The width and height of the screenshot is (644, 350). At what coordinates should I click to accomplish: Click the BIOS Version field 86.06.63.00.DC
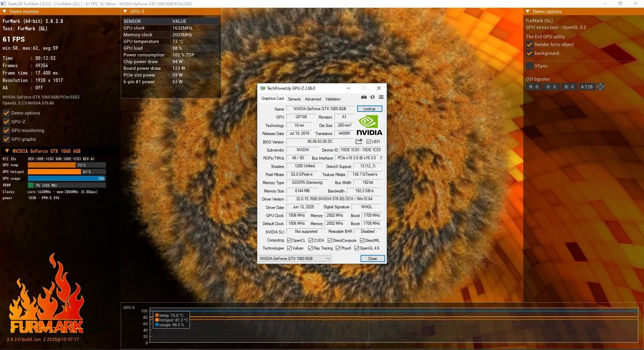pos(320,141)
